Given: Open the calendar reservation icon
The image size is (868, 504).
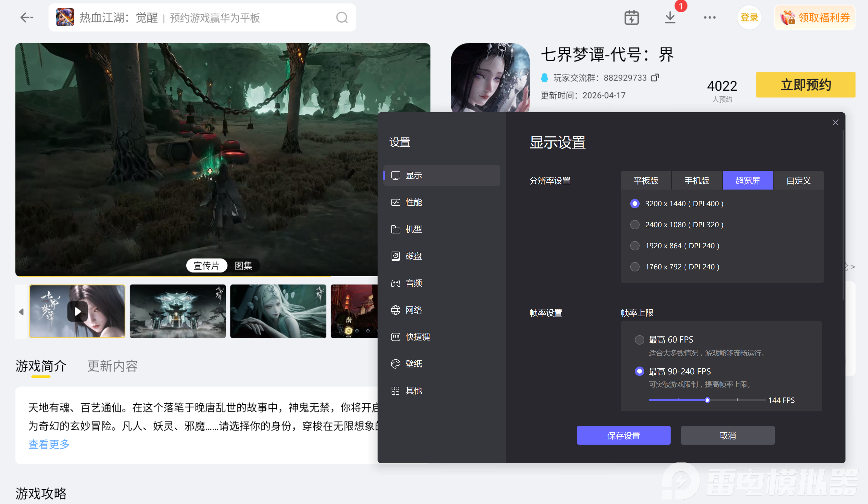Looking at the screenshot, I should click(x=631, y=18).
